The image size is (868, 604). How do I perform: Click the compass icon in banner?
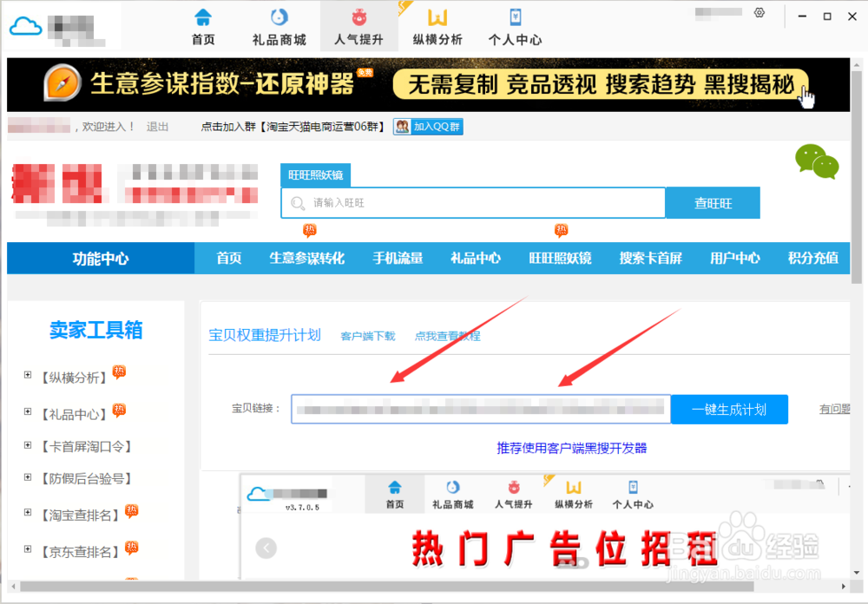click(x=62, y=83)
